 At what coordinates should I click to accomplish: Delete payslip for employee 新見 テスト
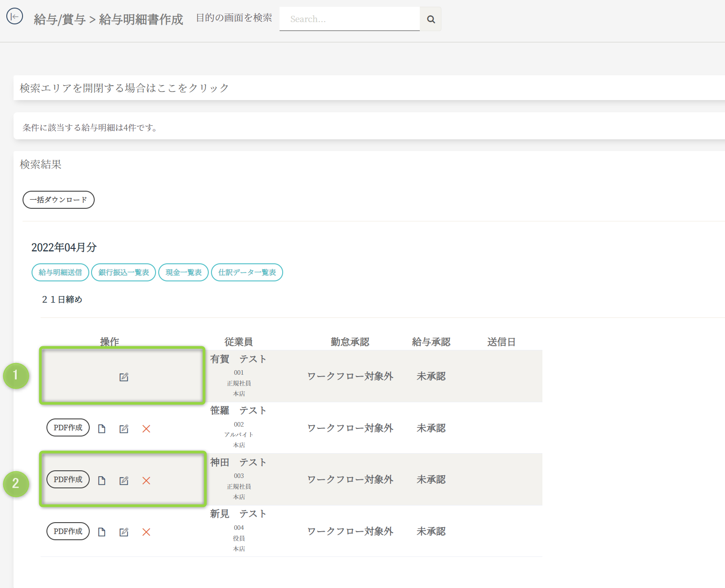pos(146,532)
